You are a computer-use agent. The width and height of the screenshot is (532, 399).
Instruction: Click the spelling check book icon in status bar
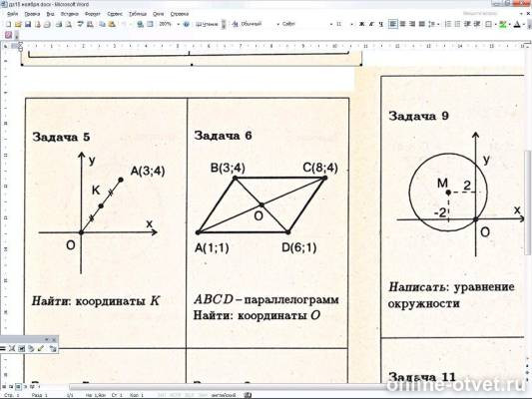click(x=248, y=395)
